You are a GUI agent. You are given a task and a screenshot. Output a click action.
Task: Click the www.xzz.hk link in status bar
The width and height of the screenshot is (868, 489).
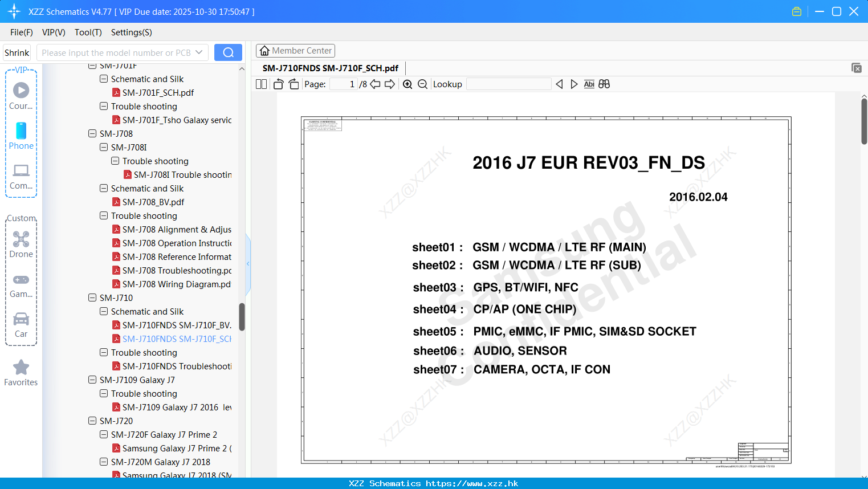tap(472, 483)
